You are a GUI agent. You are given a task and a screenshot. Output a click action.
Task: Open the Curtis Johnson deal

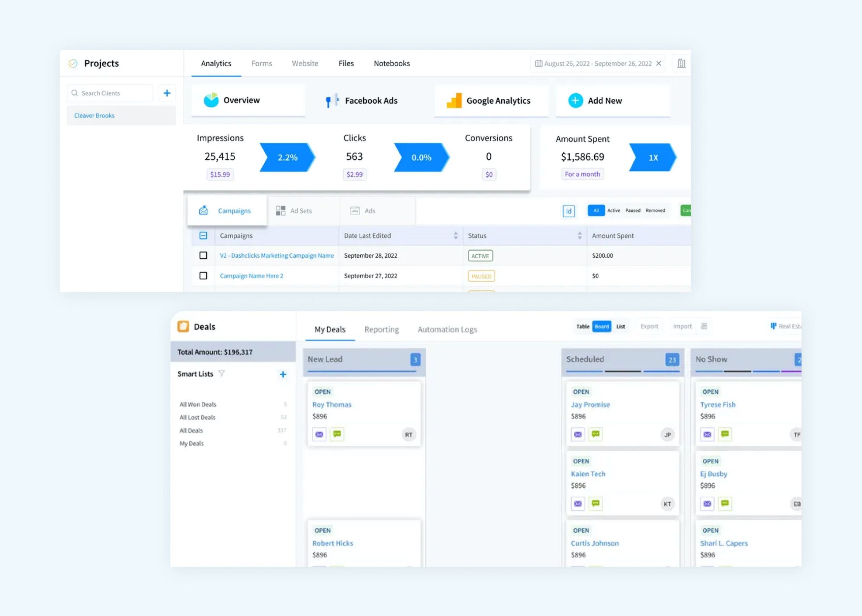(x=595, y=543)
